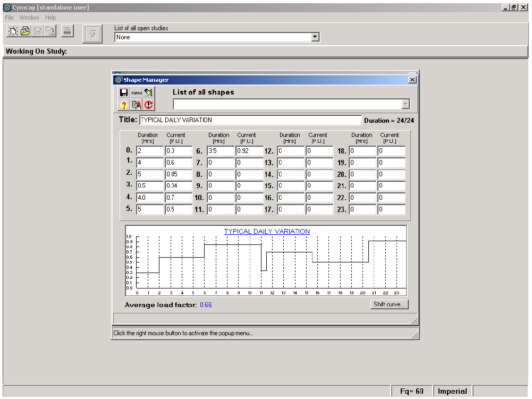Viewport: 532px width, 399px height.
Task: Click the Title input field
Action: coord(251,120)
